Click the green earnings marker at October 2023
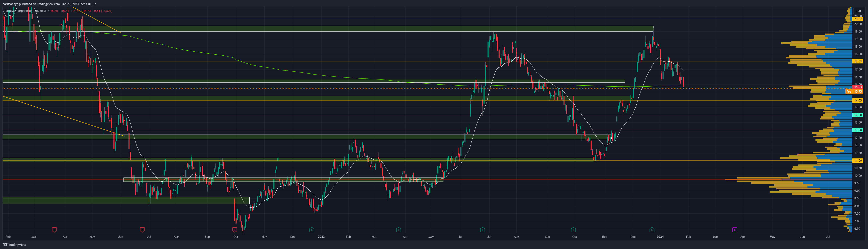 coord(573,230)
